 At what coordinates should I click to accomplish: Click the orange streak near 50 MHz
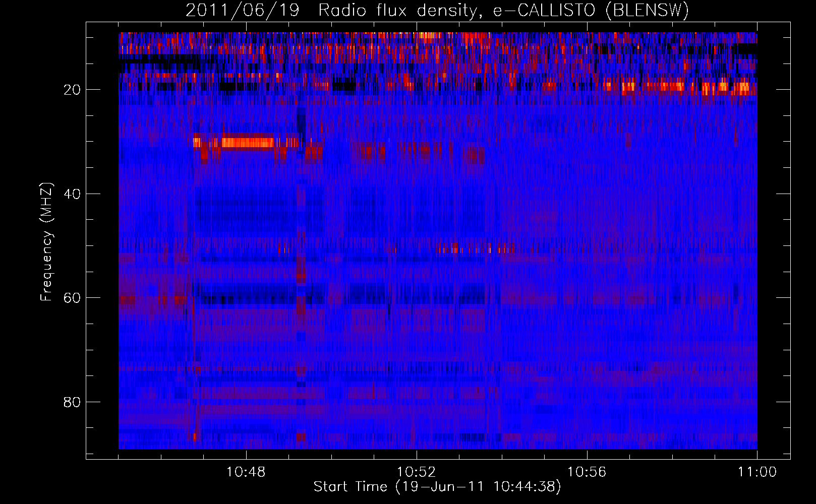(474, 249)
